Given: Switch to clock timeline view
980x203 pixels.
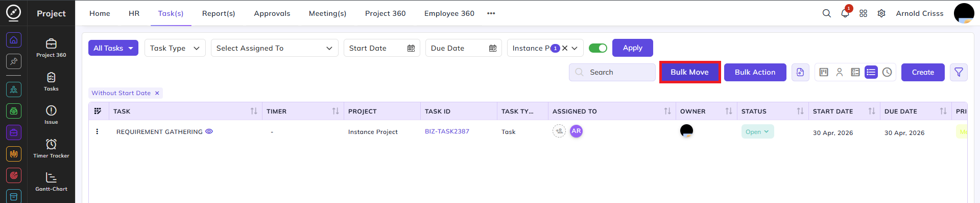Looking at the screenshot, I should click(887, 72).
